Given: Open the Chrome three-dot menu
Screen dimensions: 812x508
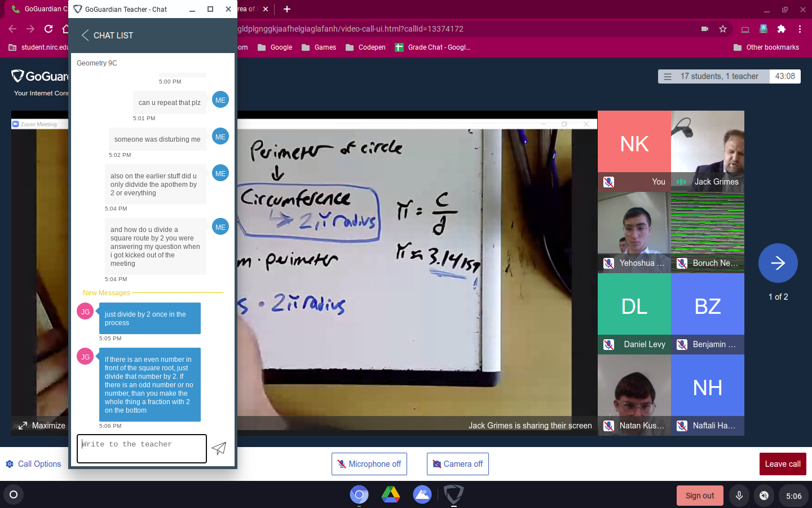Looking at the screenshot, I should coord(800,29).
